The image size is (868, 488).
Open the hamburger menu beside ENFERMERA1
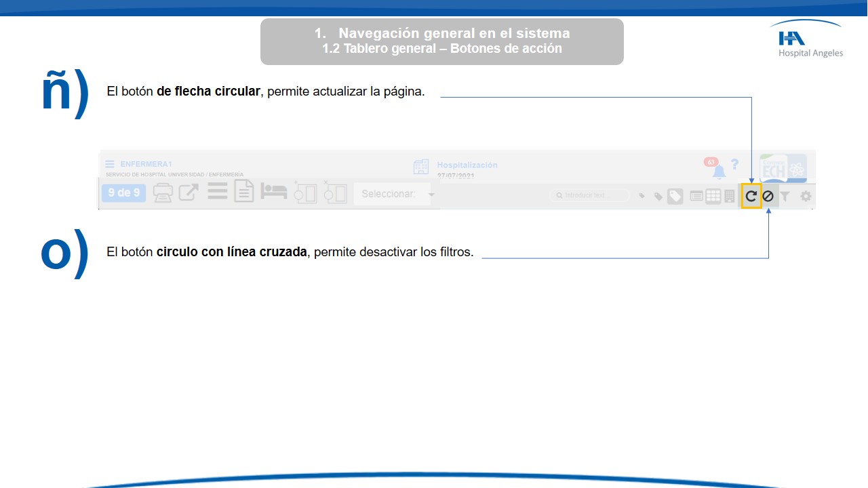tap(110, 164)
